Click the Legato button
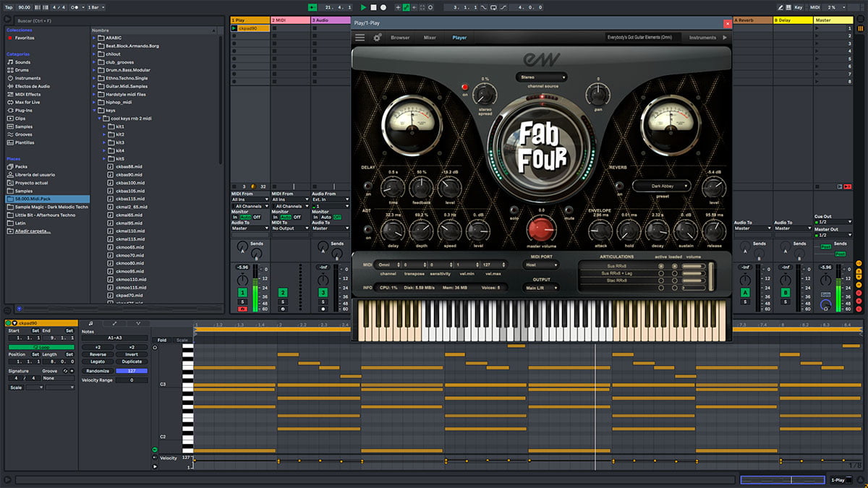Viewport: 868px width, 488px height. point(98,361)
